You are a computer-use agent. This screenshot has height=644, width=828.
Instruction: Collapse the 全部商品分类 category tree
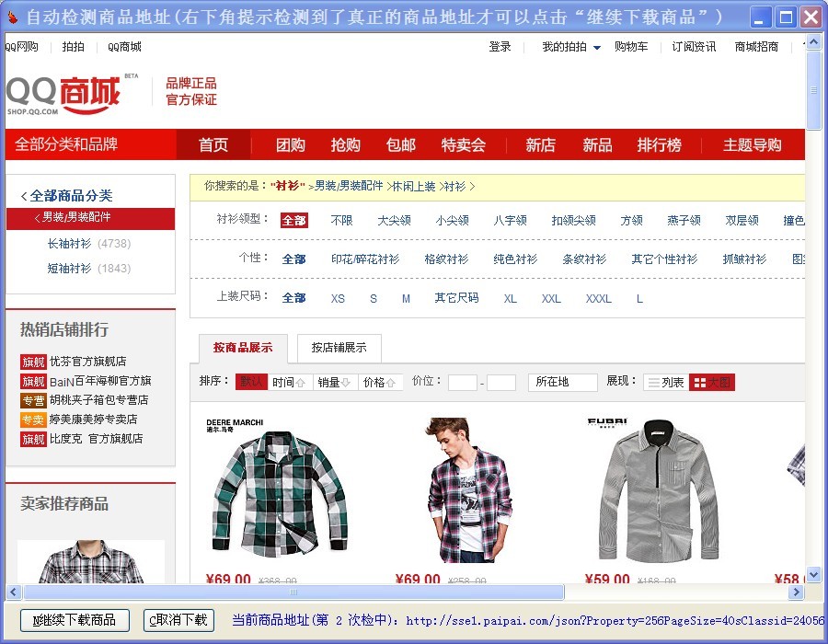coord(66,195)
